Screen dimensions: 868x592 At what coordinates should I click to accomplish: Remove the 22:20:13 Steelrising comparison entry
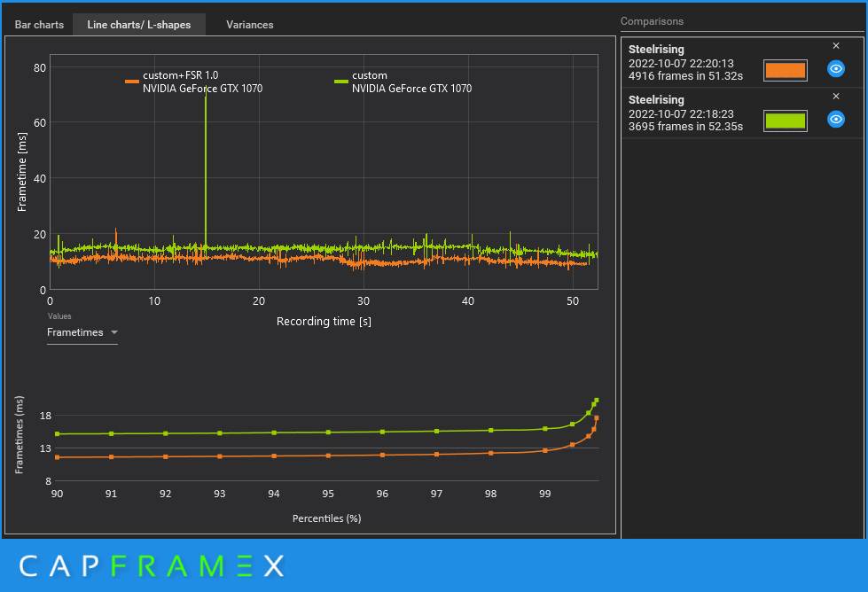click(836, 46)
